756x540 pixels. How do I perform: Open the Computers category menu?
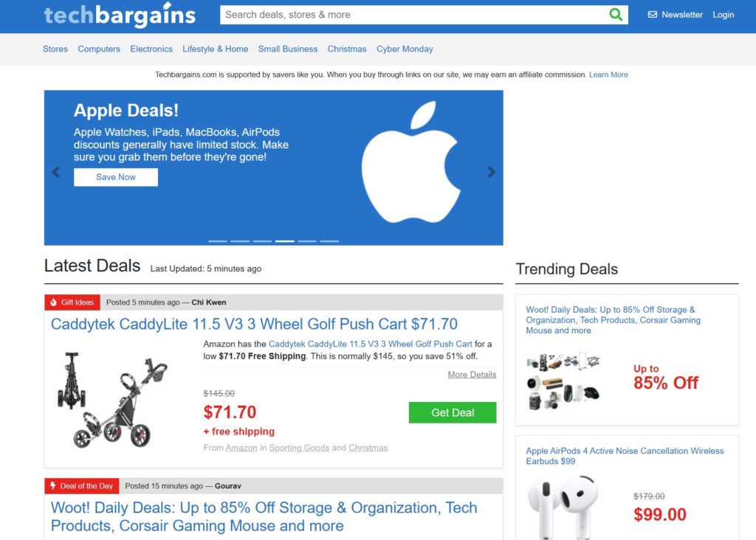[x=99, y=49]
